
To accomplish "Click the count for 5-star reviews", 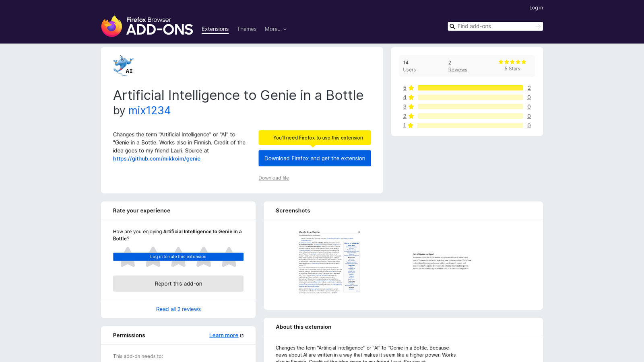I will (529, 88).
